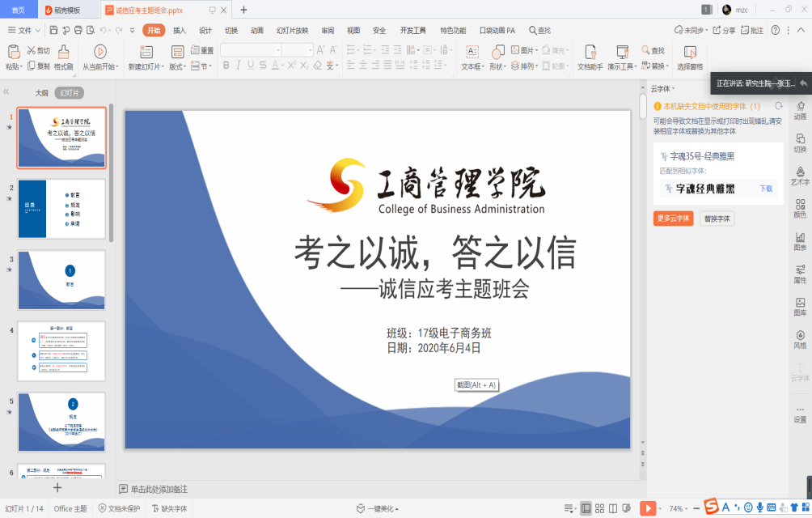Toggle Strikethrough formatting
Screen dimensions: 812x518
[263, 66]
